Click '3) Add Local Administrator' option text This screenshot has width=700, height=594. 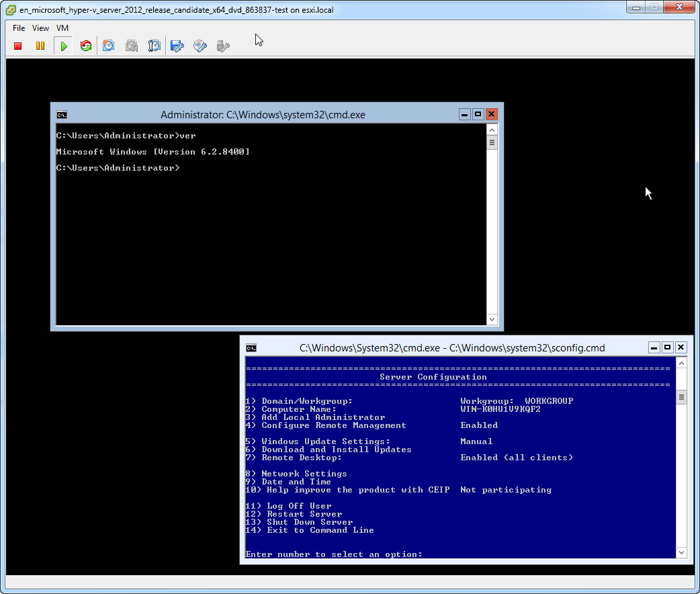pos(315,417)
